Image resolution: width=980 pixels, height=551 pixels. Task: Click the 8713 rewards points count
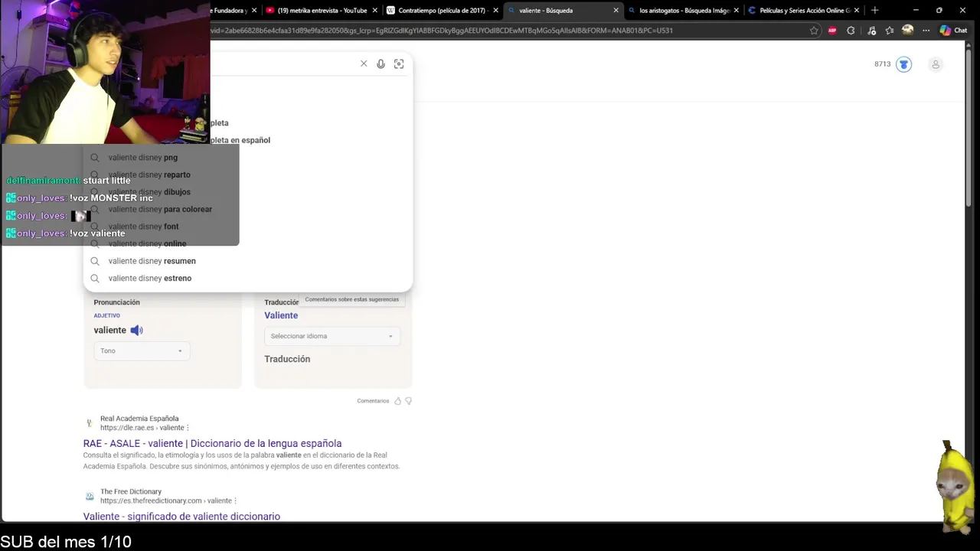883,64
